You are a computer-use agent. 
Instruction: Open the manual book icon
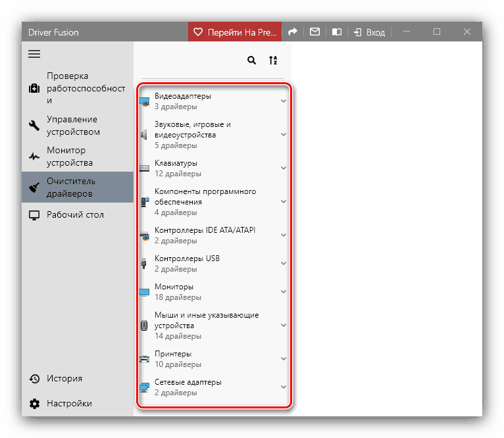336,32
